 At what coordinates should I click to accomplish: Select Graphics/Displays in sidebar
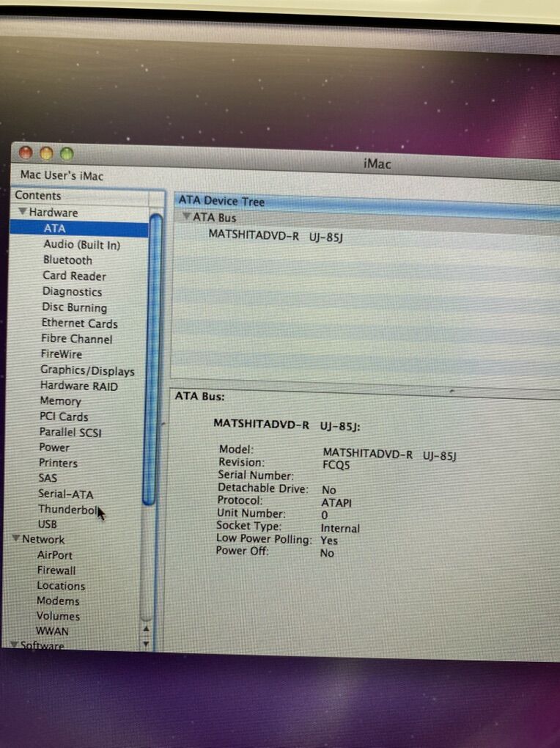(87, 371)
